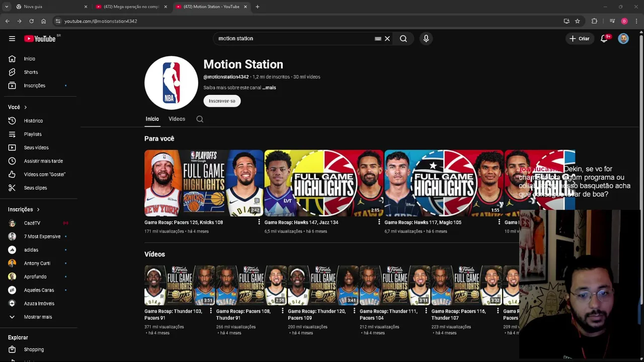Open a new browser tab
Image resolution: width=644 pixels, height=362 pixels.
(x=257, y=7)
